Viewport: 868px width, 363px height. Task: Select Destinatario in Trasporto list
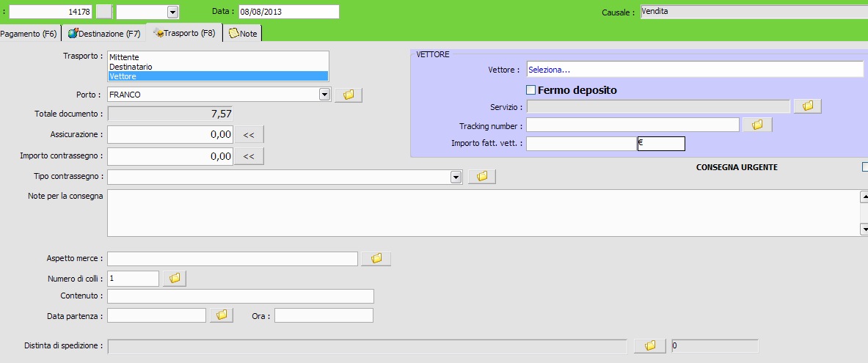218,67
